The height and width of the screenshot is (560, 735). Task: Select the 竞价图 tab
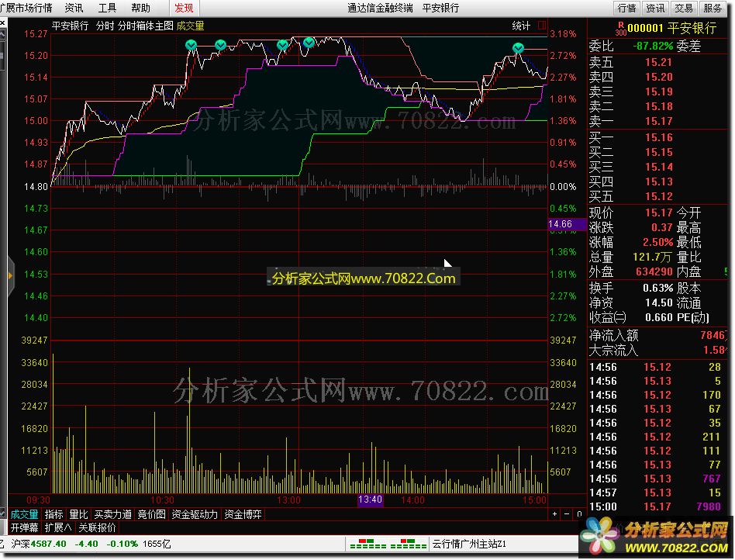151,514
